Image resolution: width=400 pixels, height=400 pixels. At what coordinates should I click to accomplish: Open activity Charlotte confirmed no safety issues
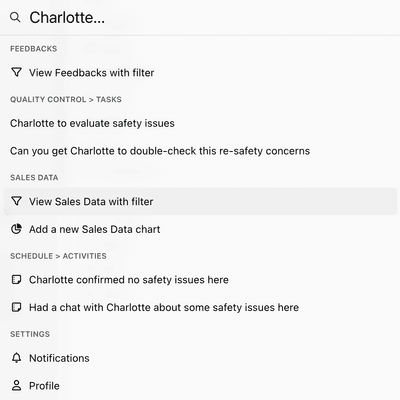pyautogui.click(x=200, y=279)
